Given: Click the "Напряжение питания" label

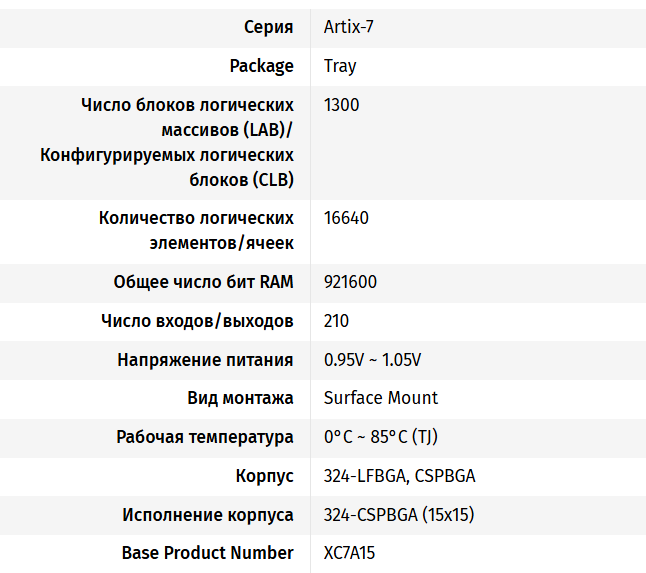Looking at the screenshot, I should coord(205,360).
